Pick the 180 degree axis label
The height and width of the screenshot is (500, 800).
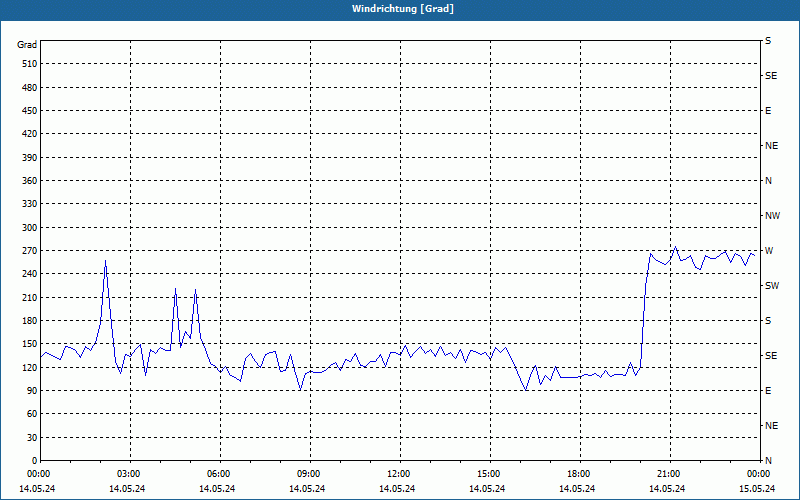click(30, 321)
